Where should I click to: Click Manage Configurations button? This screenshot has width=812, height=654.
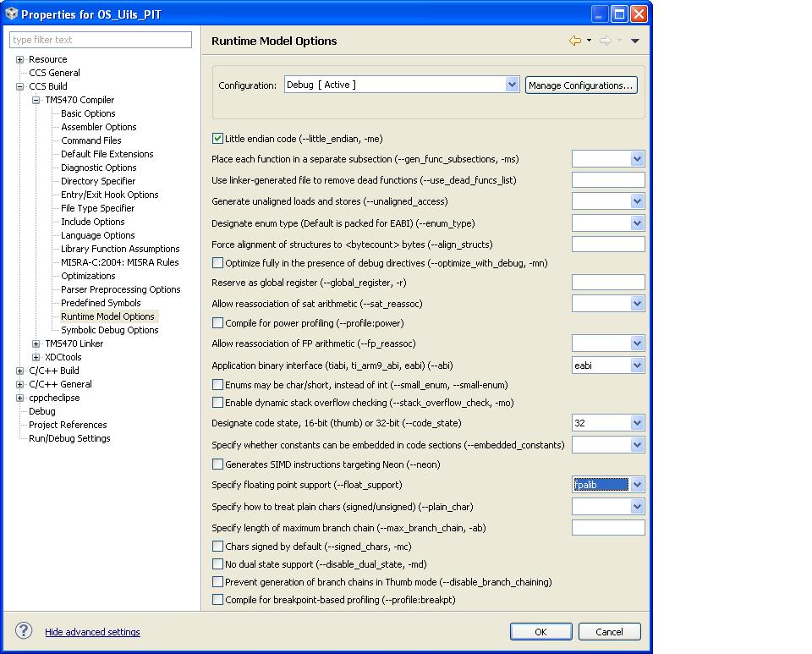[581, 85]
